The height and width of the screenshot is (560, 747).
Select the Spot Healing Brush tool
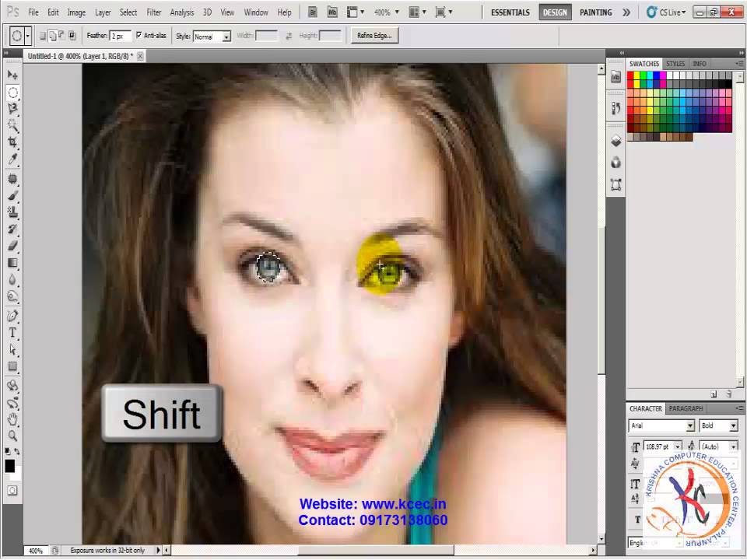13,179
